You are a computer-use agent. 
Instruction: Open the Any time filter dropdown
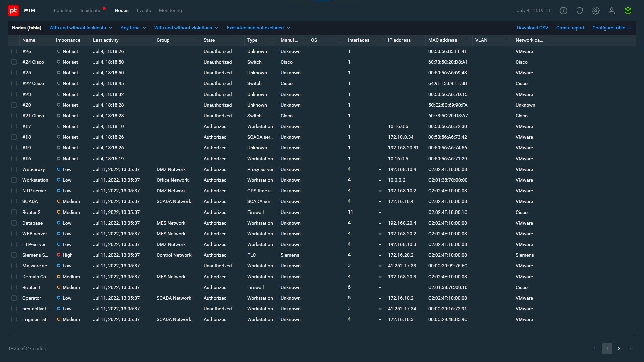133,28
